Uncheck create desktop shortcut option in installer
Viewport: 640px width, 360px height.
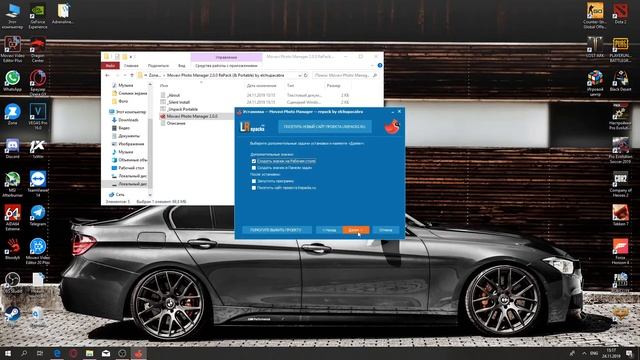click(253, 161)
